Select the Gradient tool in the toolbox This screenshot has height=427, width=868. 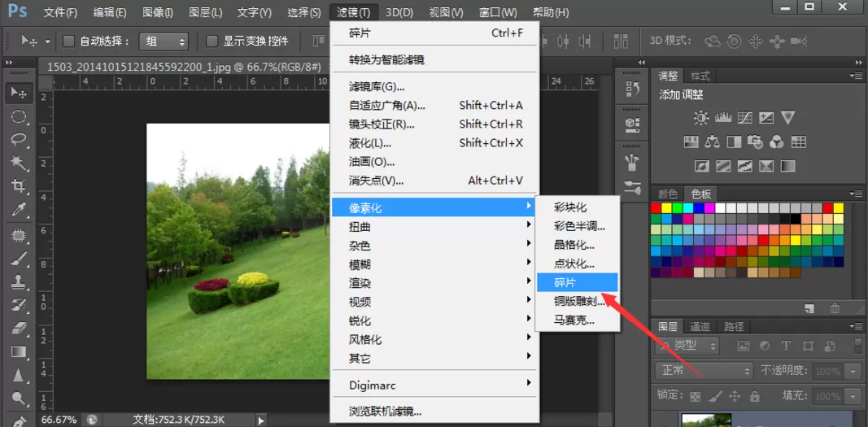(x=19, y=352)
